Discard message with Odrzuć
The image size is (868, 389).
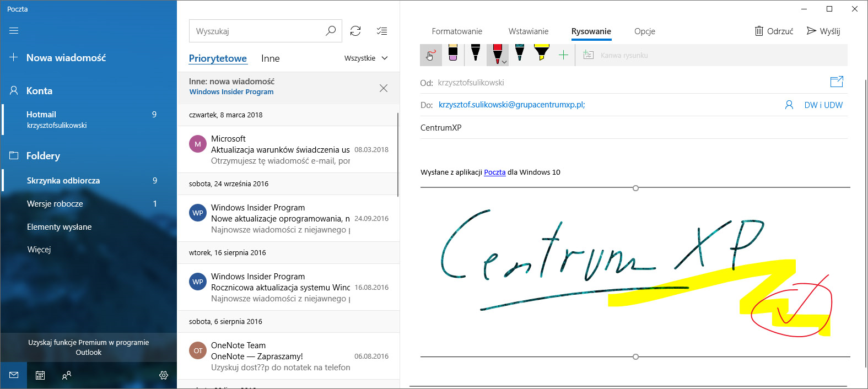point(774,31)
